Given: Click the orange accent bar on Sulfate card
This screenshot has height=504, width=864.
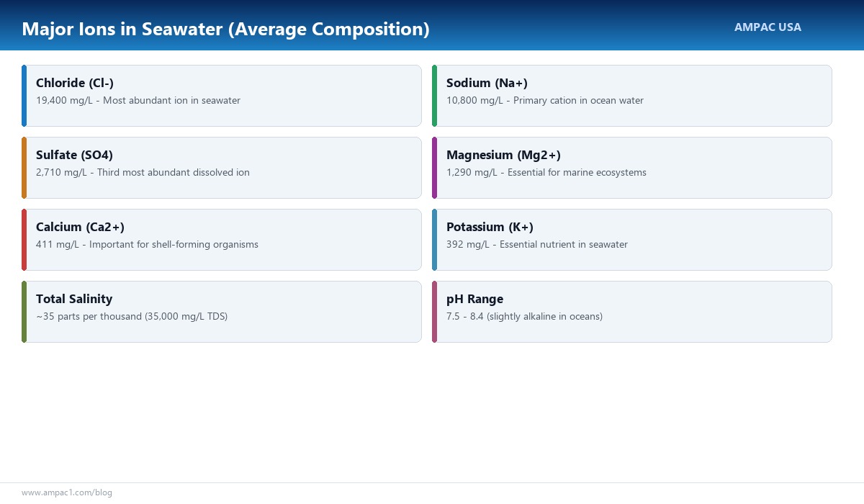Looking at the screenshot, I should coord(24,168).
